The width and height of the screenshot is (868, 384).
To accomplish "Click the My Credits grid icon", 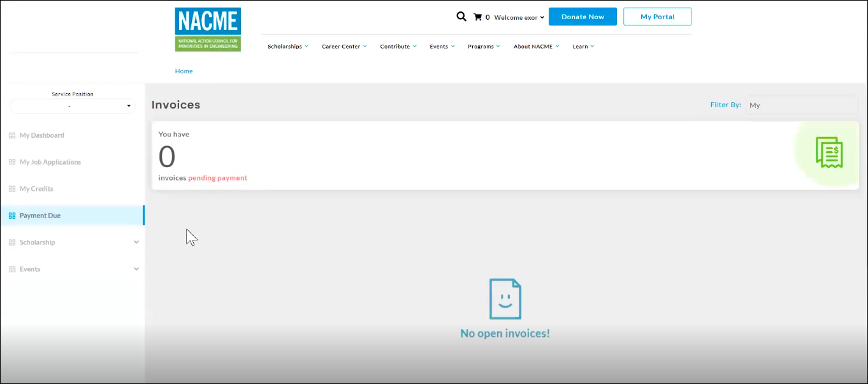I will pos(12,189).
